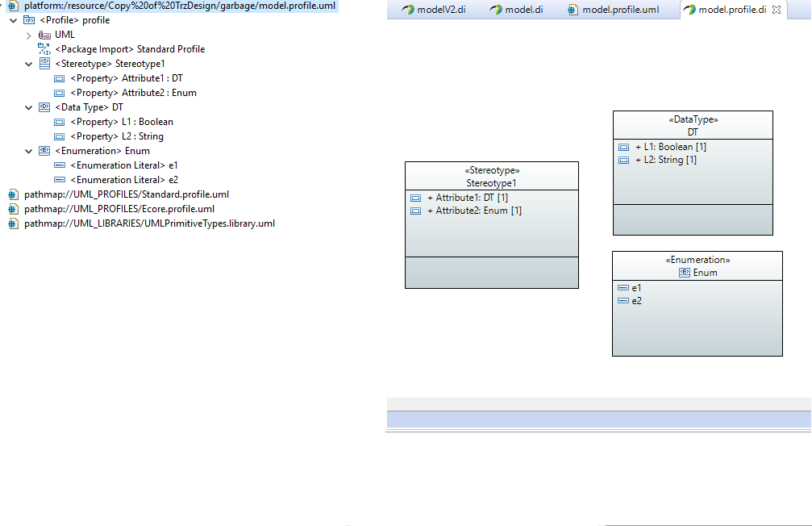This screenshot has width=812, height=526.
Task: Select <Data Type> DT in the tree
Action: click(x=89, y=108)
